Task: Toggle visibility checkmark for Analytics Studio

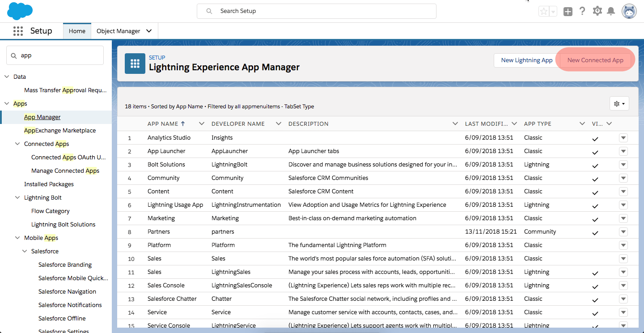Action: pos(595,138)
